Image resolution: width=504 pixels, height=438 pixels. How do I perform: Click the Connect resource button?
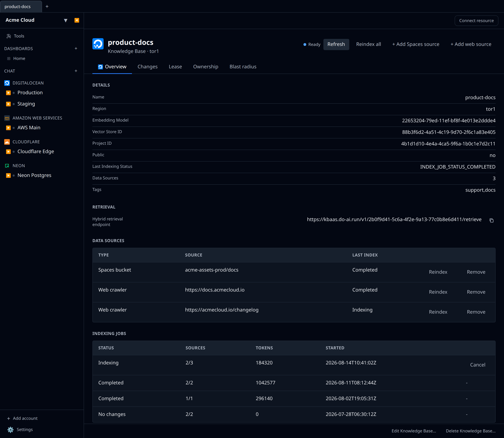(x=476, y=20)
